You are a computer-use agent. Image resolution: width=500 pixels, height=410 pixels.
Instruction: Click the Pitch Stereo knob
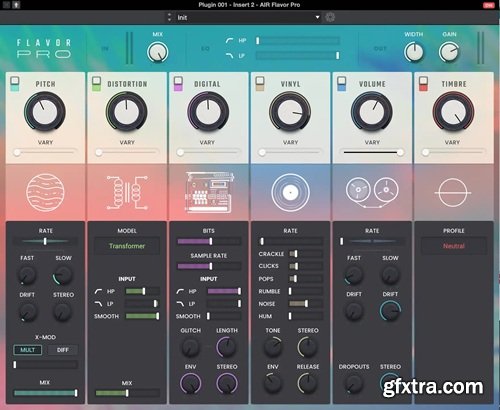point(63,312)
